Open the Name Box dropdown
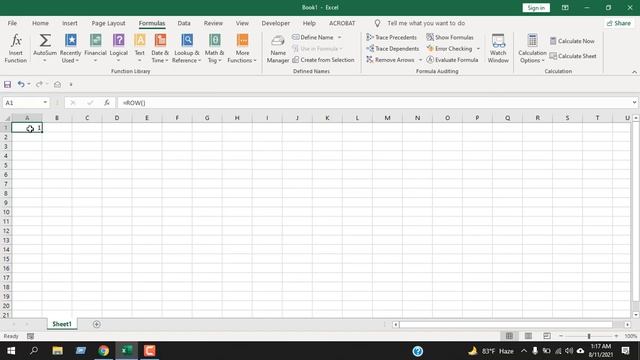Screen dimensions: 640x360 pyautogui.click(x=45, y=103)
